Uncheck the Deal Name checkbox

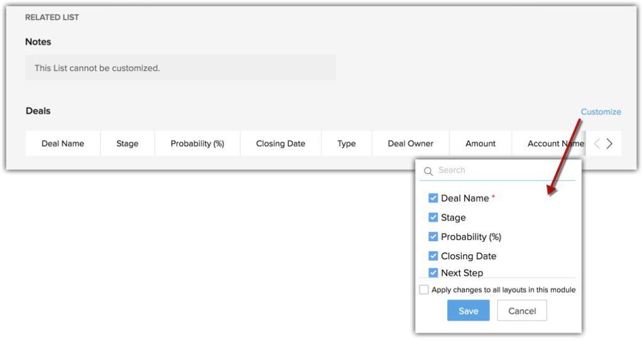pyautogui.click(x=433, y=198)
